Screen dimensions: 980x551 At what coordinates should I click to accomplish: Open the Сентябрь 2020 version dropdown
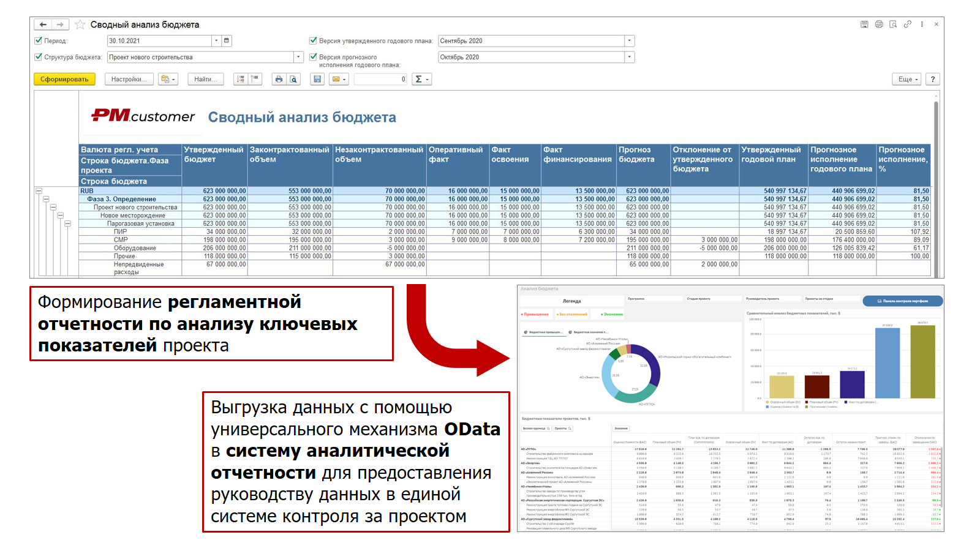(x=629, y=41)
